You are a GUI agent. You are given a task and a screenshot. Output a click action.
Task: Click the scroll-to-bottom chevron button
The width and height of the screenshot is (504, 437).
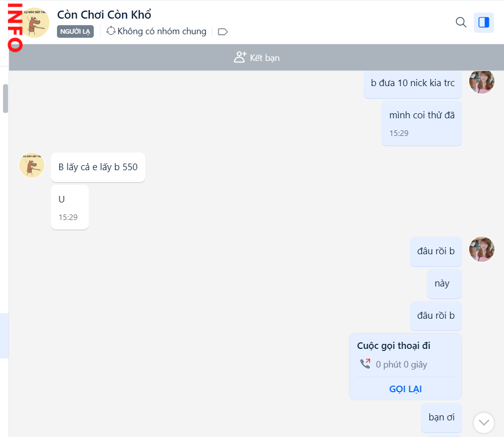click(484, 422)
